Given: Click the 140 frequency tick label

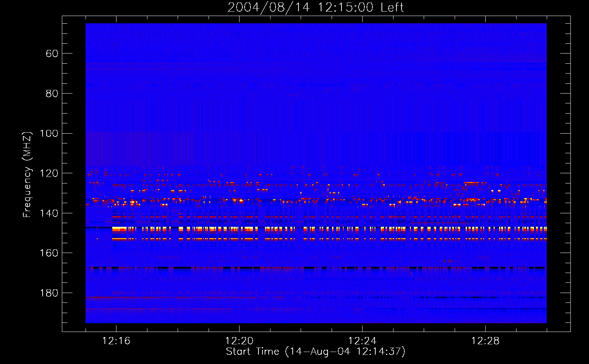Looking at the screenshot, I should coord(49,214).
